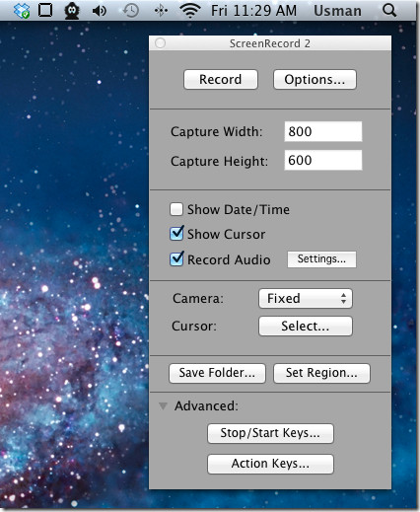Click the clock showing Fri 11:29 AM

(253, 11)
